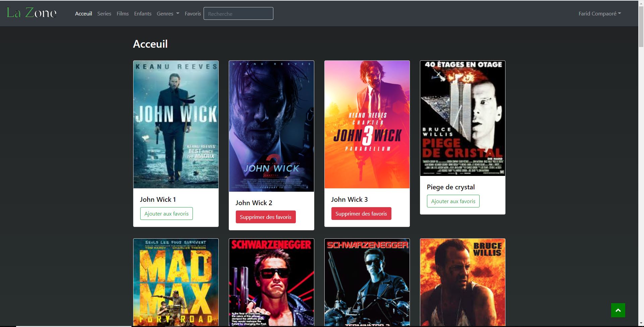Add Piege de crystal to favorites

coord(453,201)
